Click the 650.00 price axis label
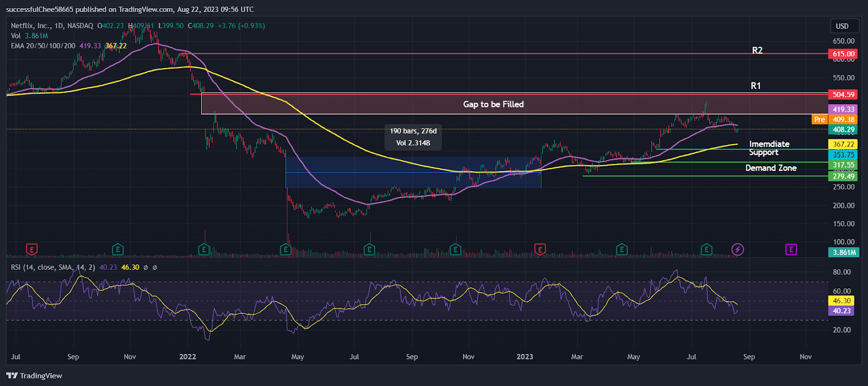This screenshot has width=868, height=386. point(844,41)
